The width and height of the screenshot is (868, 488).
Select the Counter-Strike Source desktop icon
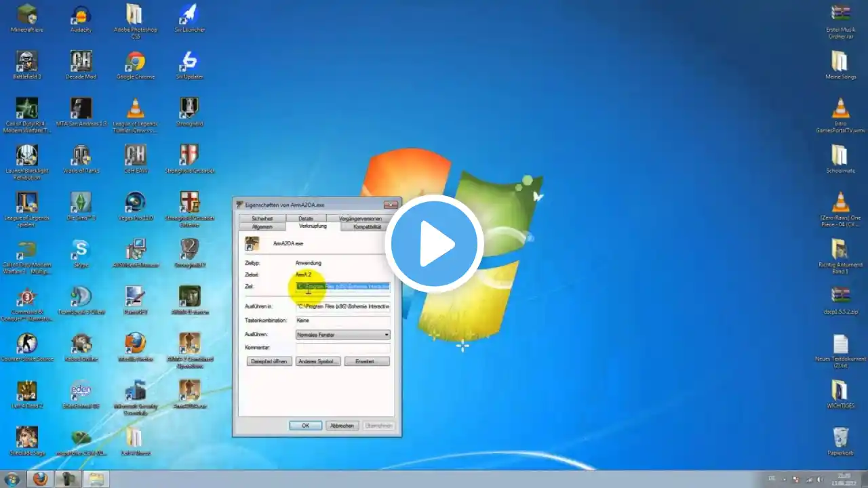[26, 344]
